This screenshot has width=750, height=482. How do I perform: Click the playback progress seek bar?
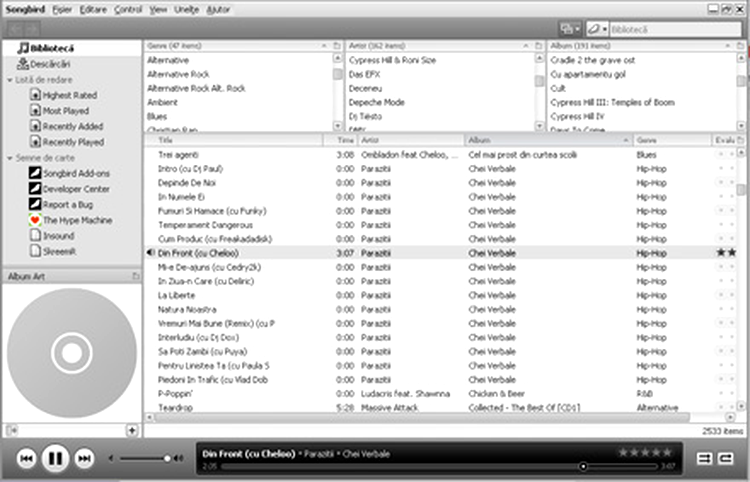[439, 466]
